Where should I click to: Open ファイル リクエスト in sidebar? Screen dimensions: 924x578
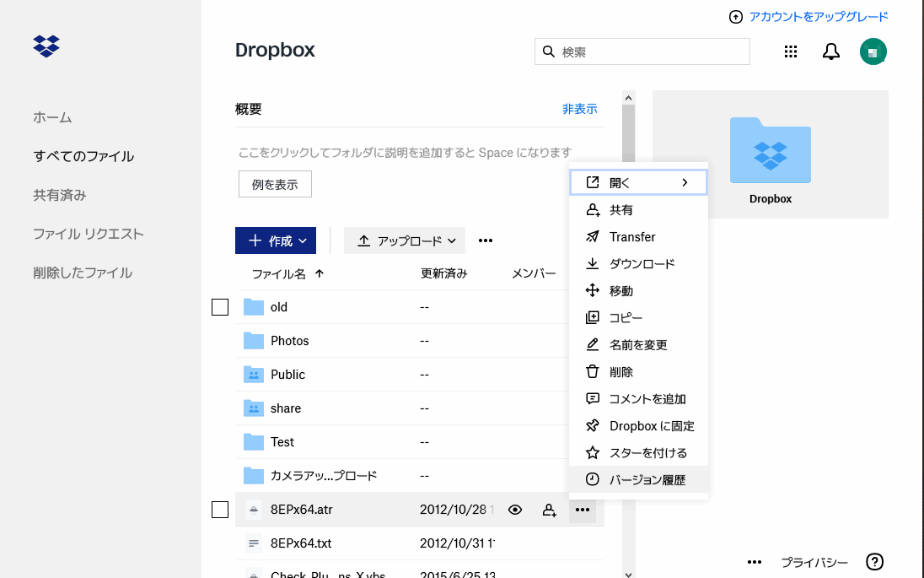point(89,234)
